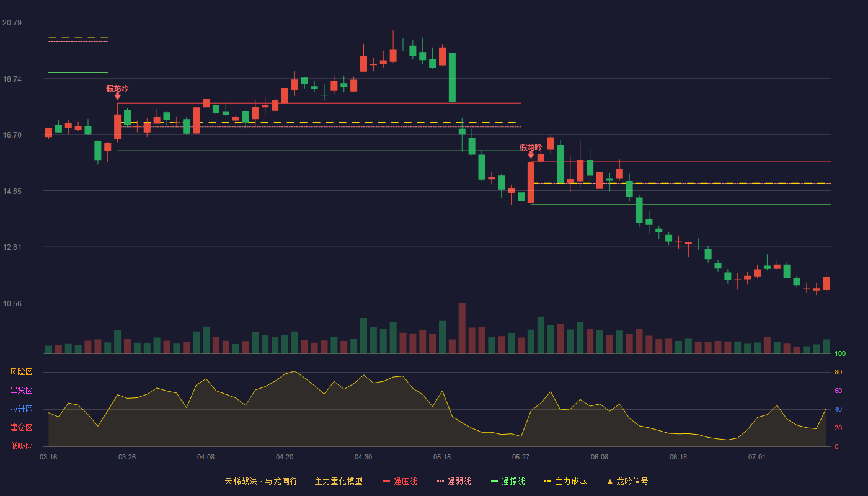Click the 云梯战法 · 与龙同行 model legend title
This screenshot has height=496, width=868.
tap(293, 481)
